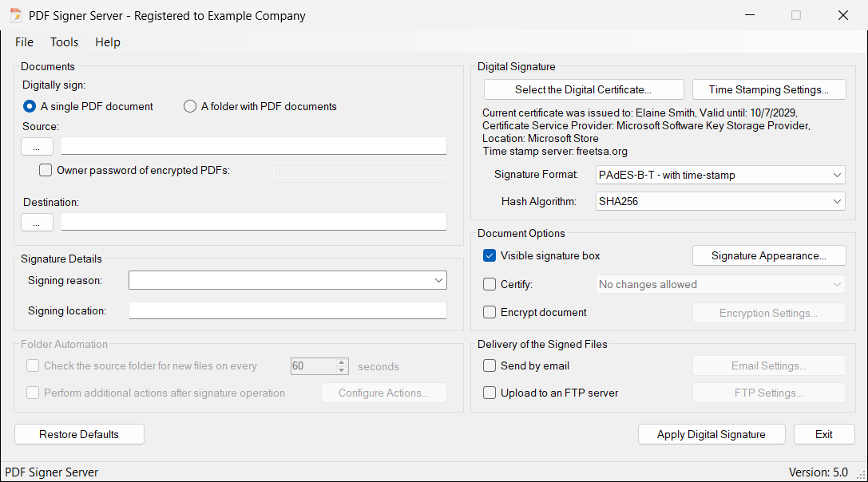868x482 pixels.
Task: Click the window resize grip
Action: (862, 475)
